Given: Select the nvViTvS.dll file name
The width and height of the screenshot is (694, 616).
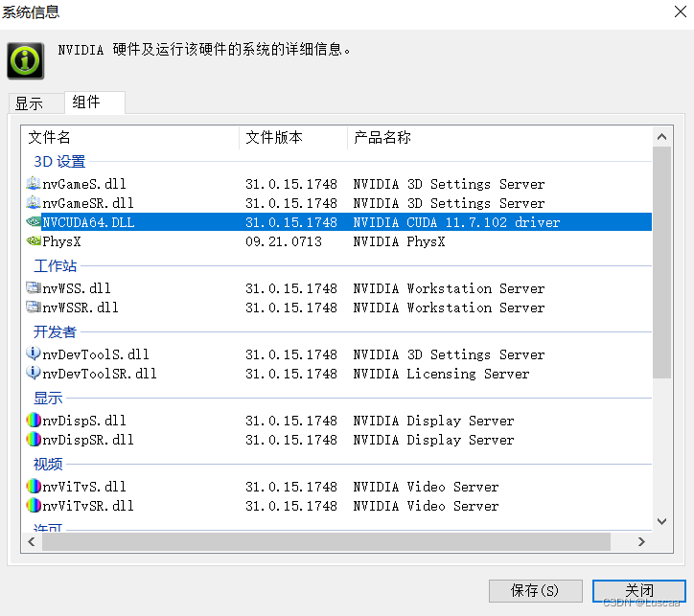Looking at the screenshot, I should pyautogui.click(x=84, y=487).
